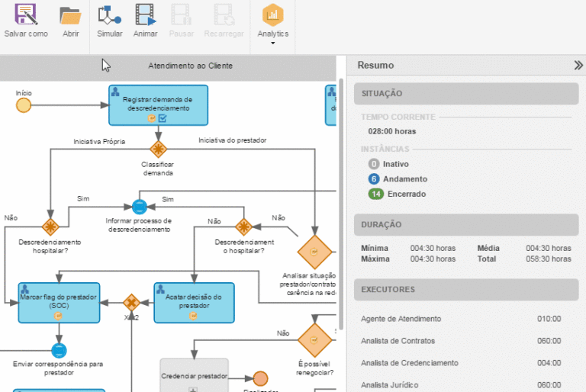
Task: Select the Acatar decisão do prestador task
Action: (194, 303)
